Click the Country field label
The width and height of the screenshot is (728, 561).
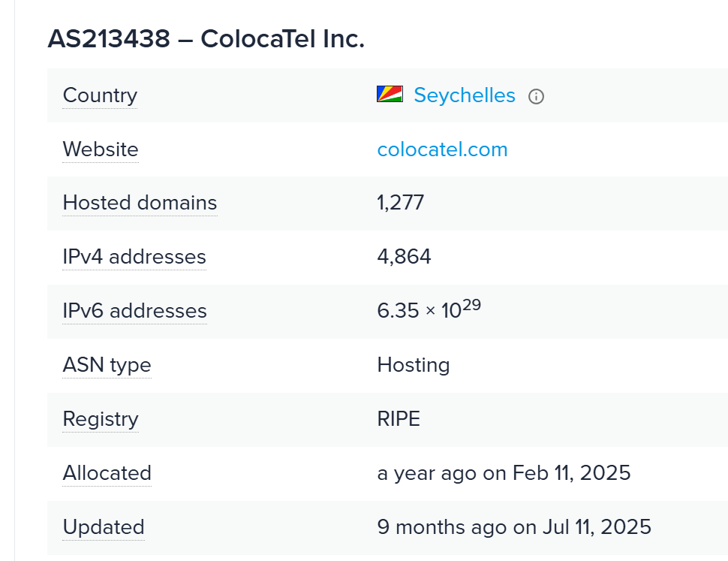click(100, 95)
